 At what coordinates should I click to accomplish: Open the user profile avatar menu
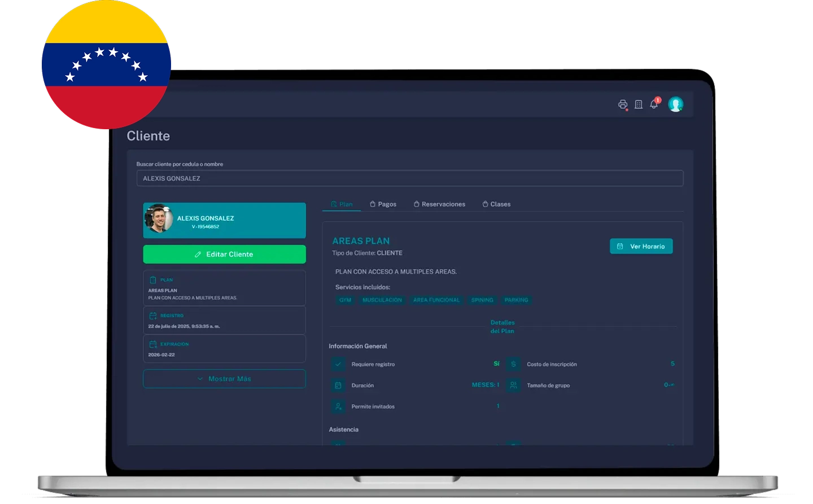(676, 104)
